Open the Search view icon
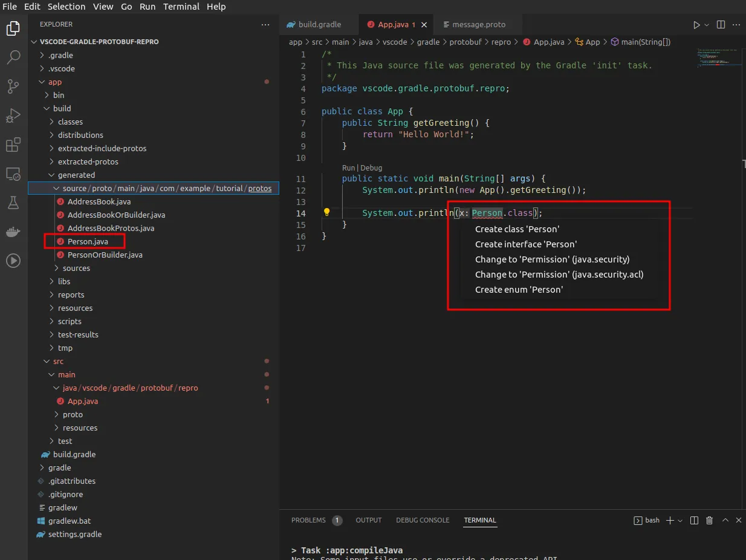Image resolution: width=746 pixels, height=560 pixels. pyautogui.click(x=13, y=57)
